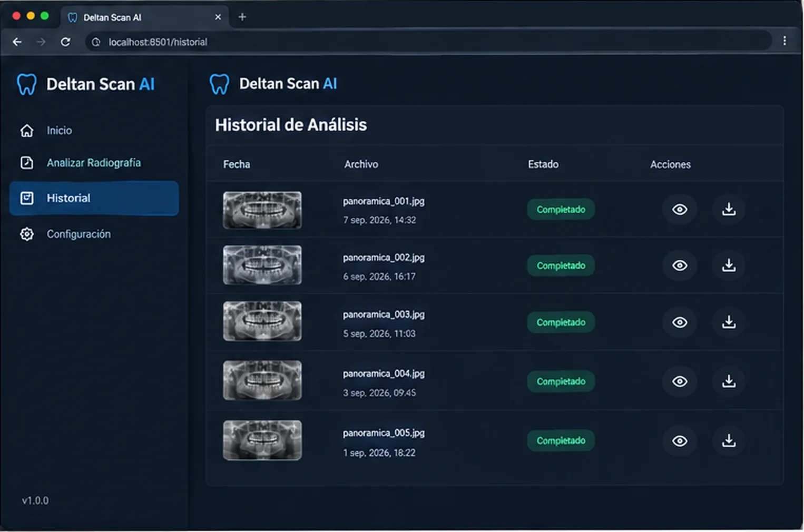This screenshot has height=532, width=804.
Task: Click the Completado badge for panoramica_001.jpg
Action: (x=561, y=210)
